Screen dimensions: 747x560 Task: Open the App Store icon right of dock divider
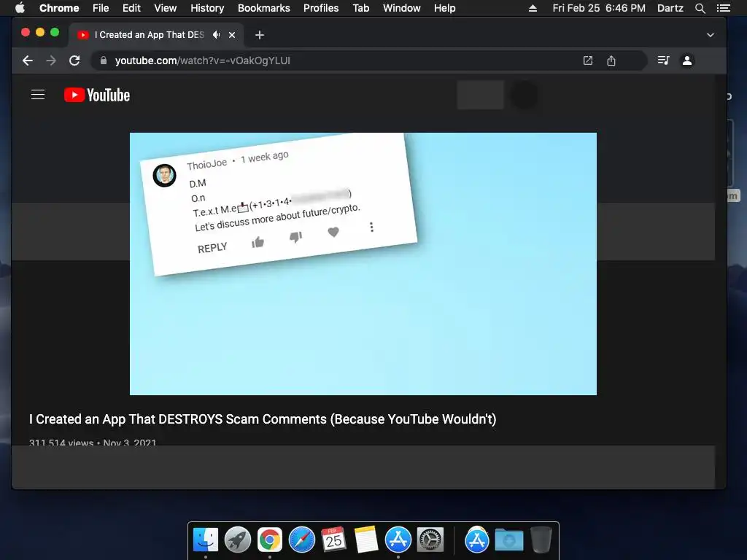[x=477, y=540]
